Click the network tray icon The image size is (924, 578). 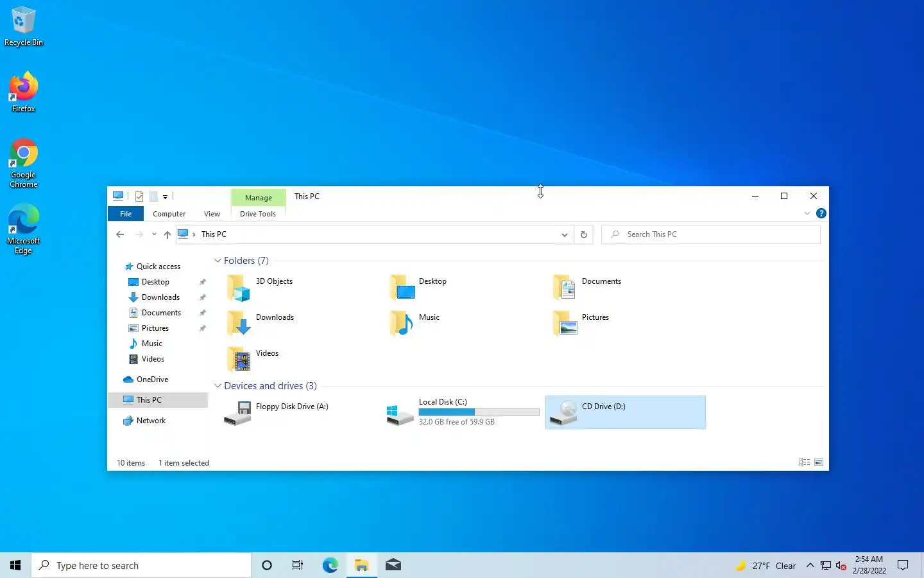826,566
